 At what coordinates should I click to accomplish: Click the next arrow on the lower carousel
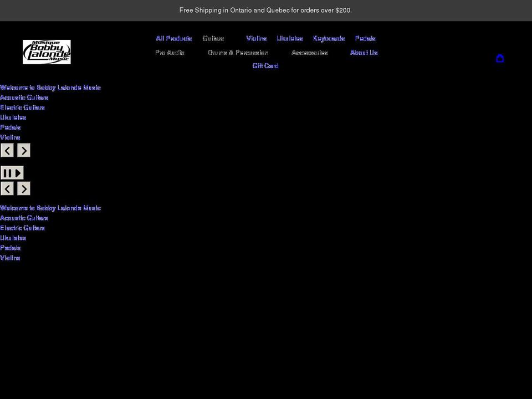24,188
